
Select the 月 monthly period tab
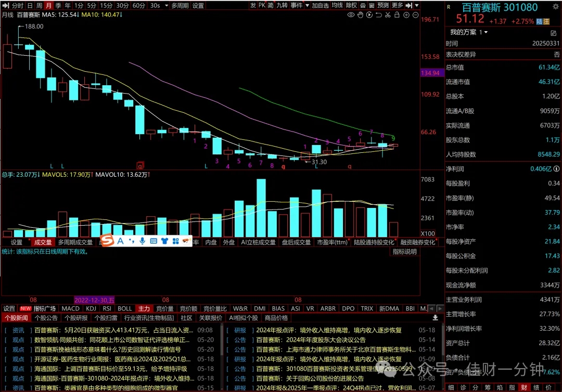[x=48, y=5]
